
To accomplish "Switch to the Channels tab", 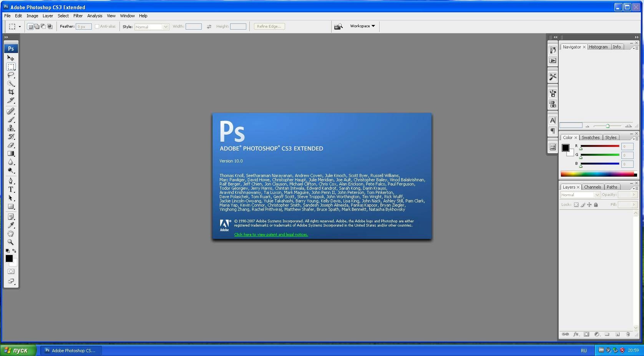I will point(593,187).
